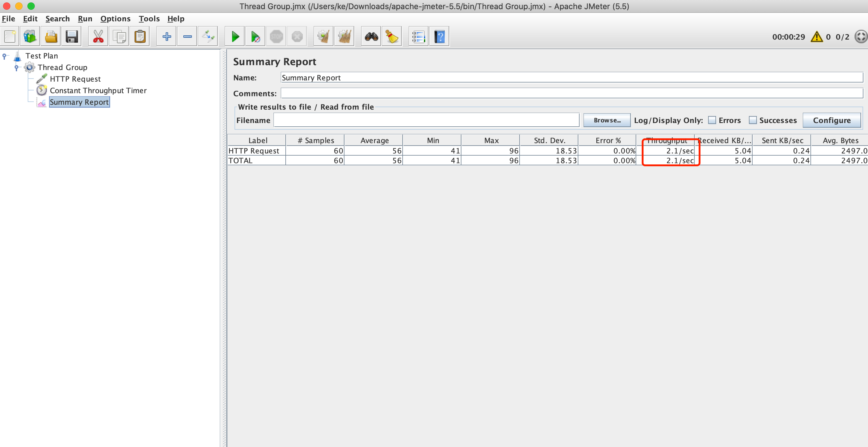Screen dimensions: 868x447
Task: Open the Run menu
Action: [x=85, y=19]
